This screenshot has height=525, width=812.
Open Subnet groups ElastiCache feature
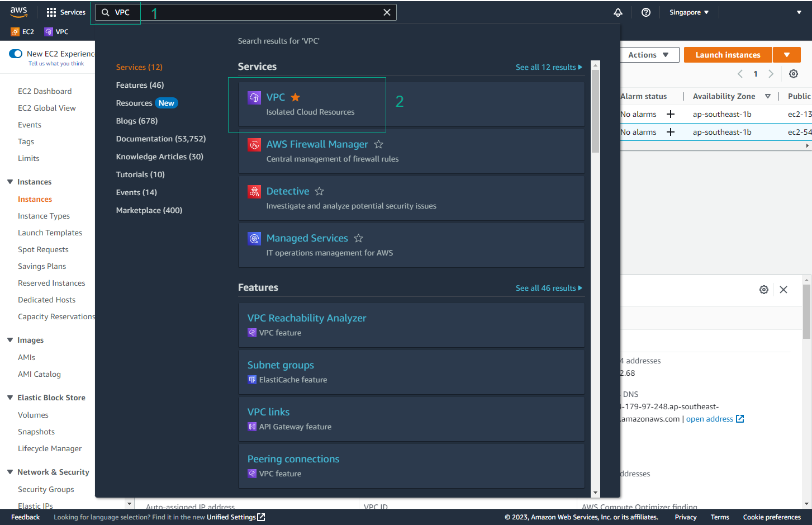pyautogui.click(x=281, y=365)
